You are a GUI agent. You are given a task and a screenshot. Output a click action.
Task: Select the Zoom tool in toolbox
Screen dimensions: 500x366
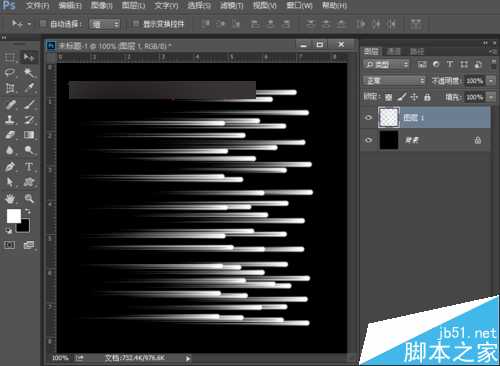[x=29, y=199]
